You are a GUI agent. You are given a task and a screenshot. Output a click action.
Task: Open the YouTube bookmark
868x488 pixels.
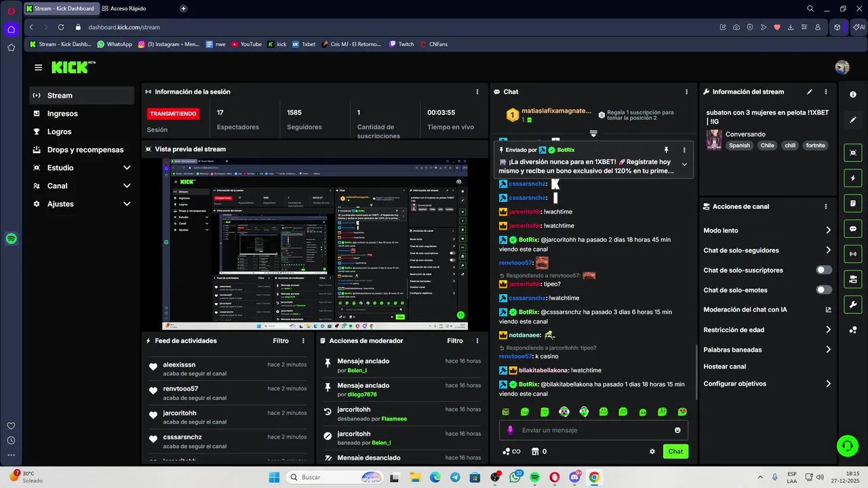pos(246,44)
